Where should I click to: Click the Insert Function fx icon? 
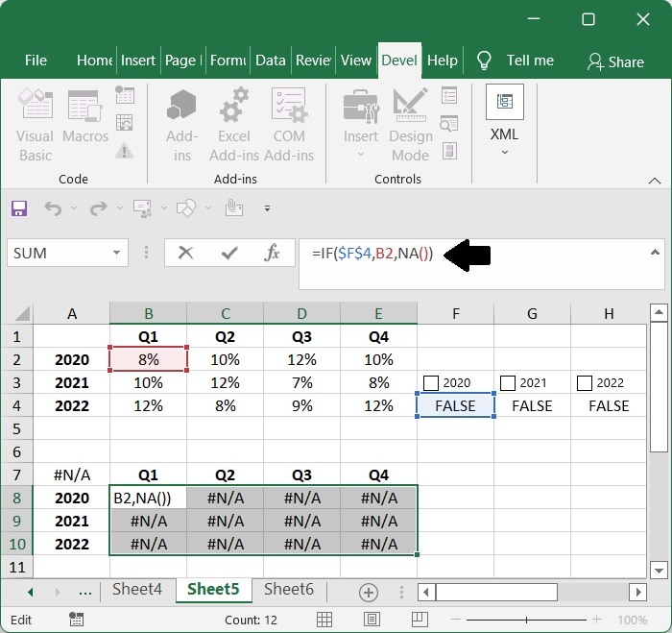point(272,254)
